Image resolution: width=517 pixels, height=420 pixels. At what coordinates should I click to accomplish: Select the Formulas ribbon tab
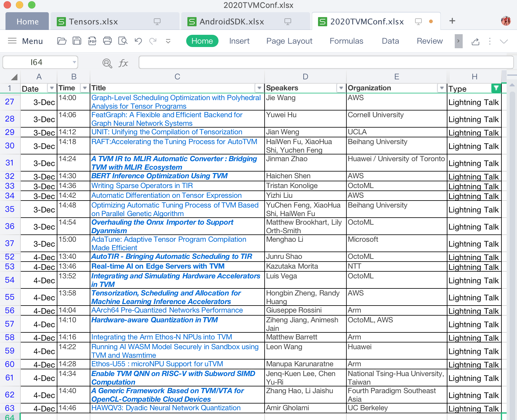click(x=346, y=41)
